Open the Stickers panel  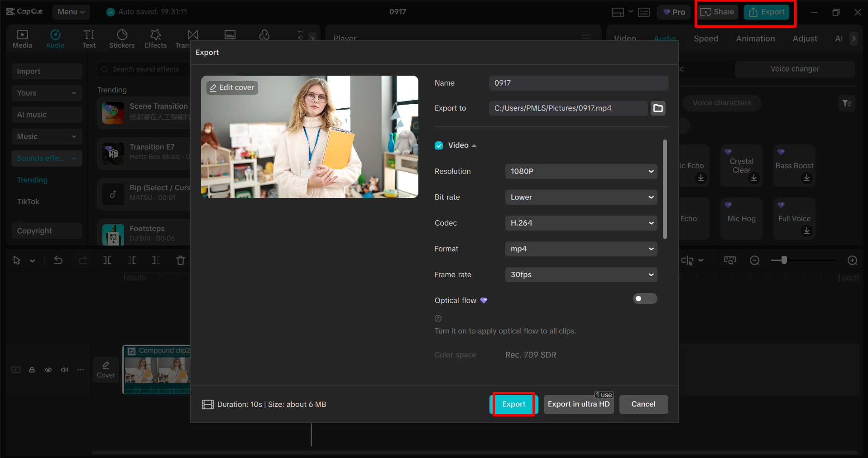tap(121, 38)
